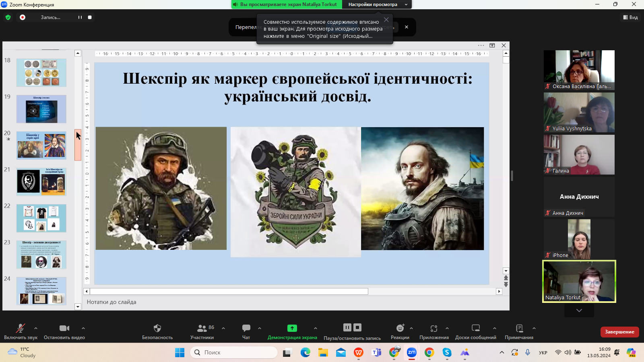644x362 pixels.
Task: Open the Whiteboards icon
Action: click(475, 328)
